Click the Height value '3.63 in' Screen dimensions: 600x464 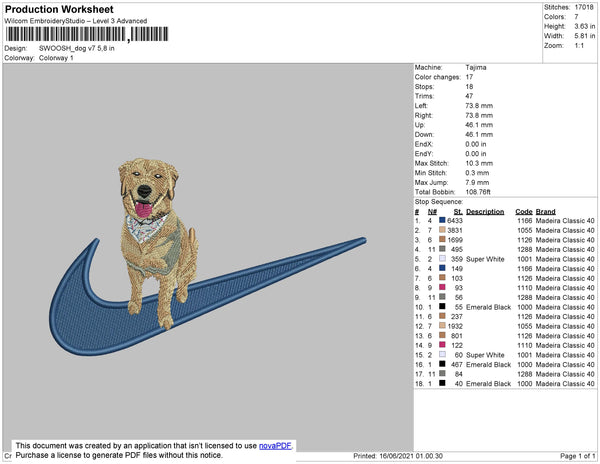click(584, 26)
